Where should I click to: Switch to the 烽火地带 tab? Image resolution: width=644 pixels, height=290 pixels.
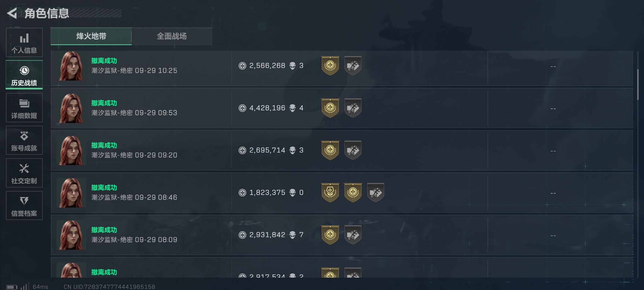[x=91, y=36]
